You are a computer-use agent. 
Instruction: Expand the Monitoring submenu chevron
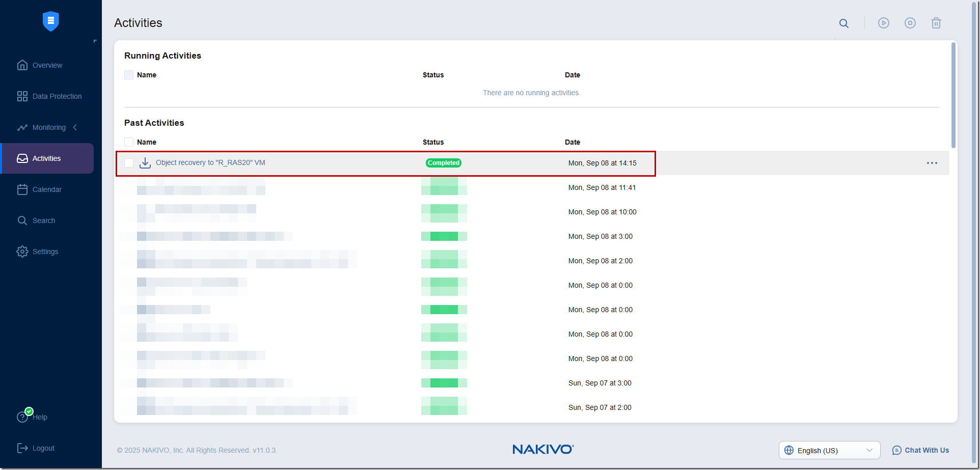coord(75,127)
